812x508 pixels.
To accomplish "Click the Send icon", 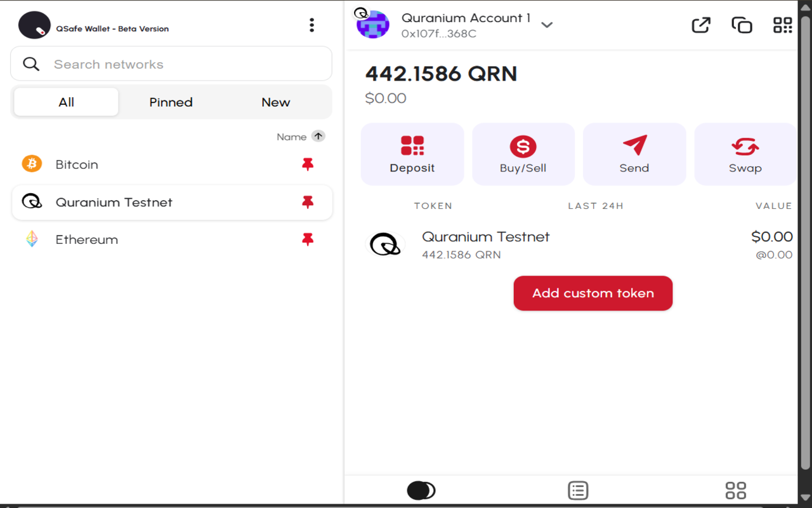I will coord(634,146).
